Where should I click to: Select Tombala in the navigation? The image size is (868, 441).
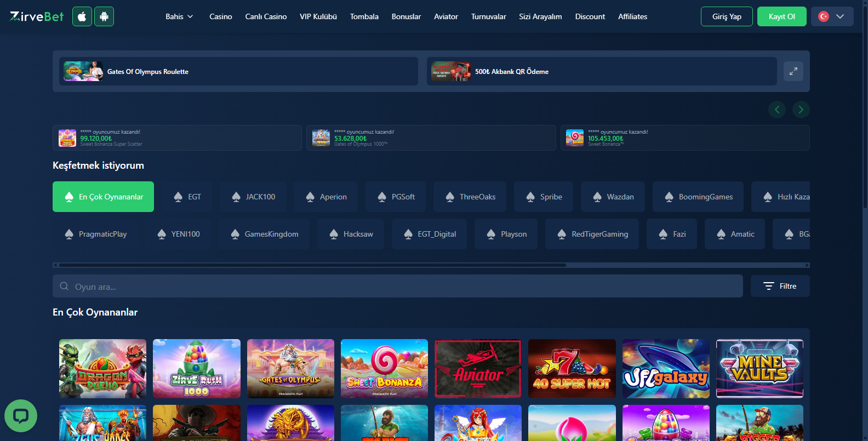tap(364, 16)
